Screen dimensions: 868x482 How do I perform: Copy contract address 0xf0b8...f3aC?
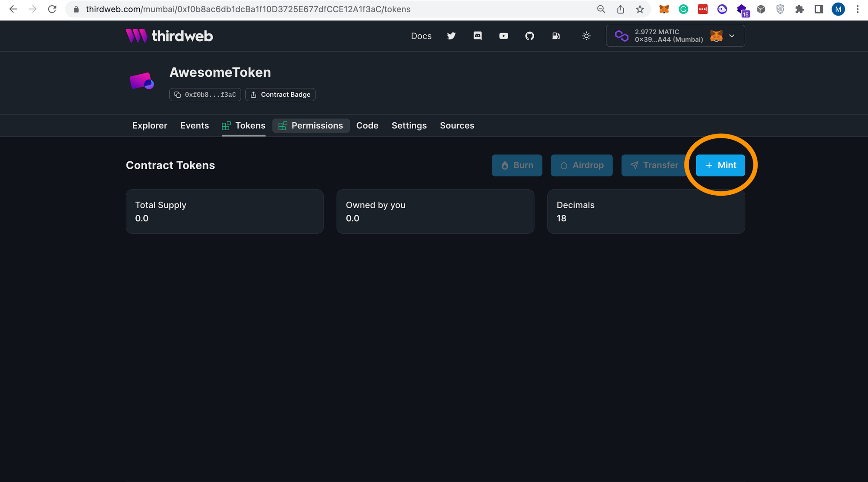(x=205, y=95)
